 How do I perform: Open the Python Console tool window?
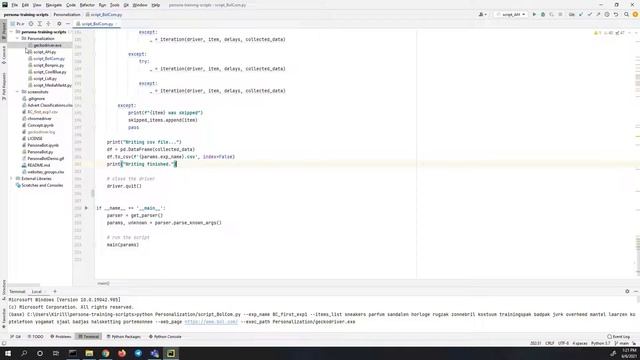[165, 337]
